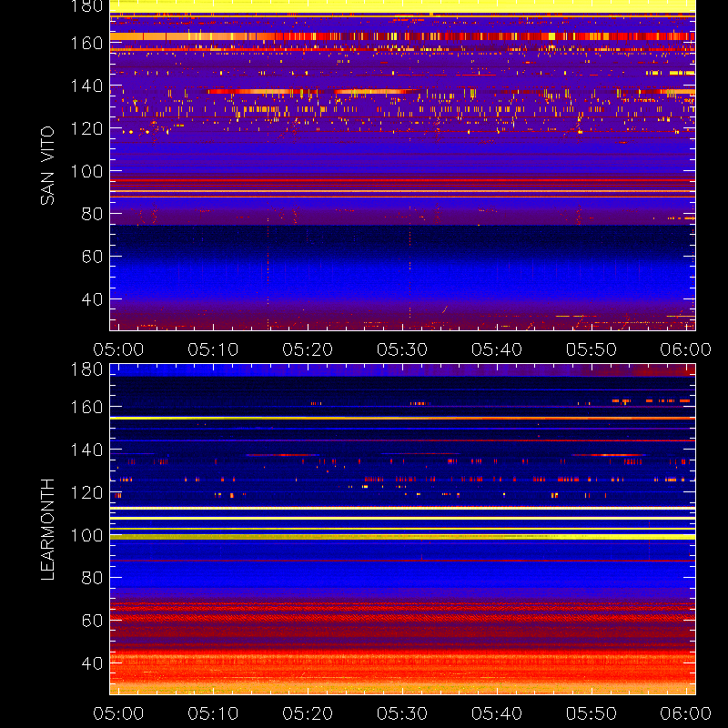
Task: Click the 05:20 time label under Learmonth plot
Action: [308, 713]
